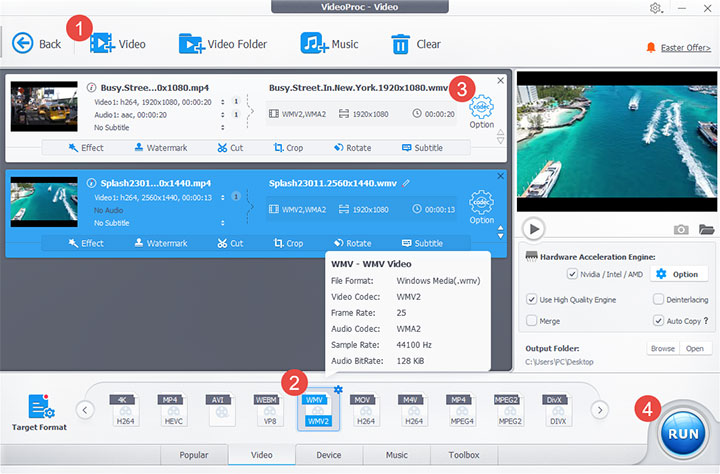Open codec Option for Busy.Street video
720x474 pixels.
481,111
